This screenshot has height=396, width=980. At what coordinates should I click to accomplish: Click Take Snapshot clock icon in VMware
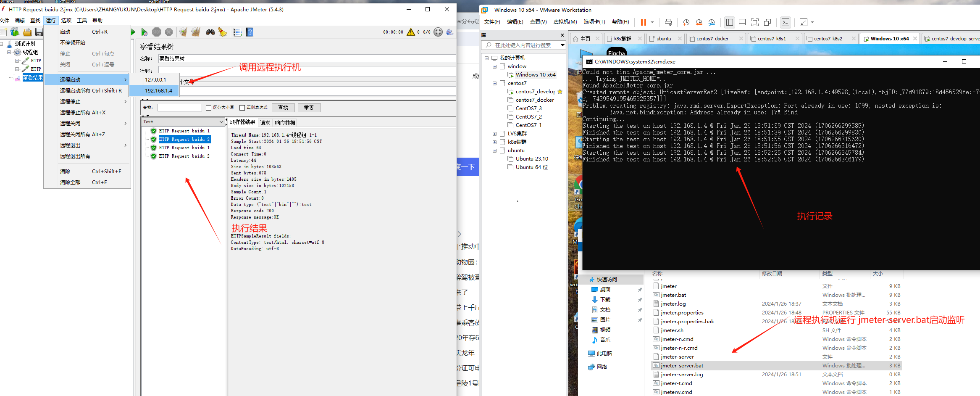point(686,22)
